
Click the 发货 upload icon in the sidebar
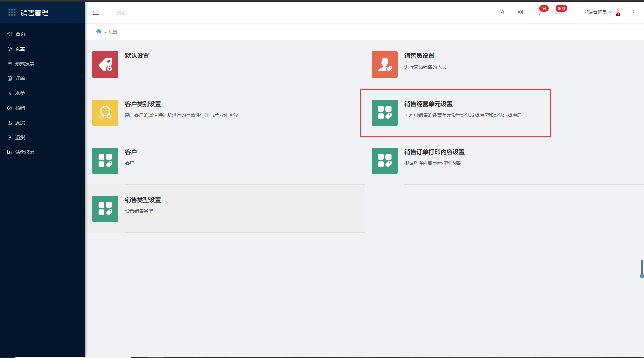10,123
